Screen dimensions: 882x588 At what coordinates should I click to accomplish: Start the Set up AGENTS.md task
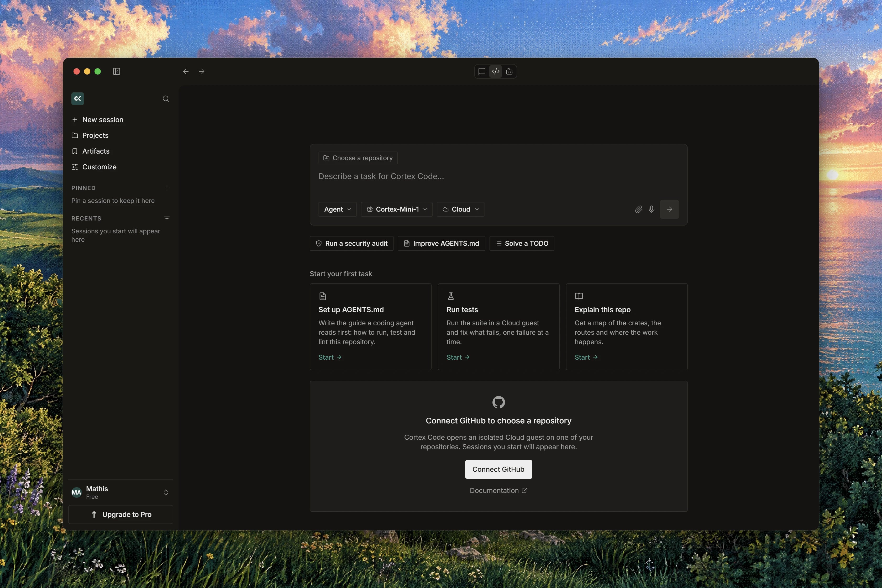click(x=330, y=357)
